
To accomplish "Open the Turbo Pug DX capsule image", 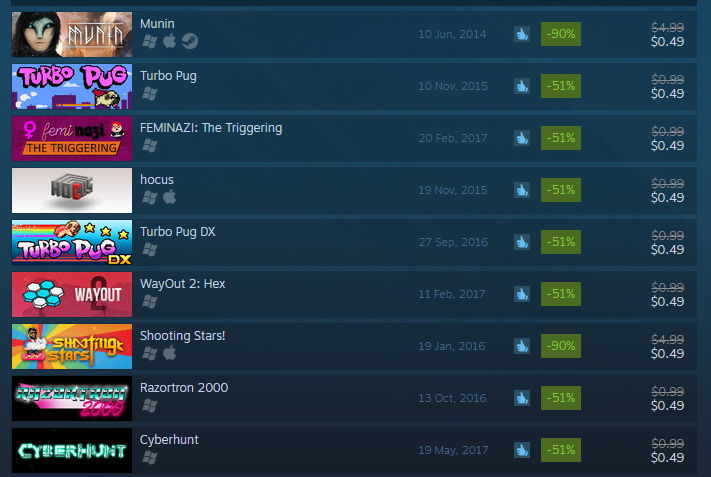I will point(72,243).
